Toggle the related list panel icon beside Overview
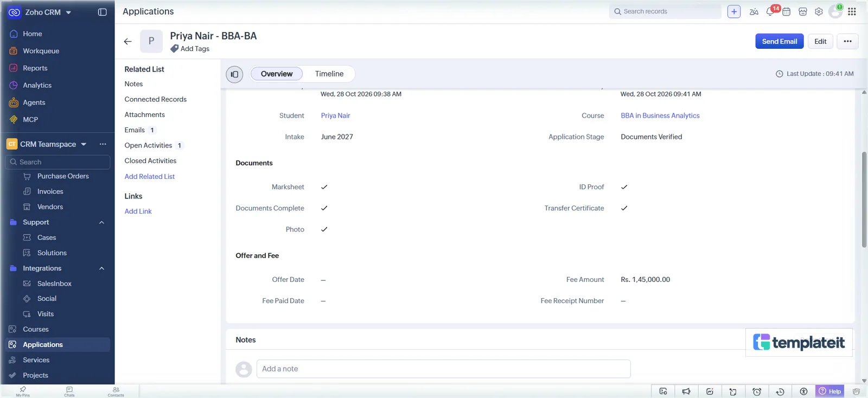Viewport: 868px width, 398px height. point(234,74)
